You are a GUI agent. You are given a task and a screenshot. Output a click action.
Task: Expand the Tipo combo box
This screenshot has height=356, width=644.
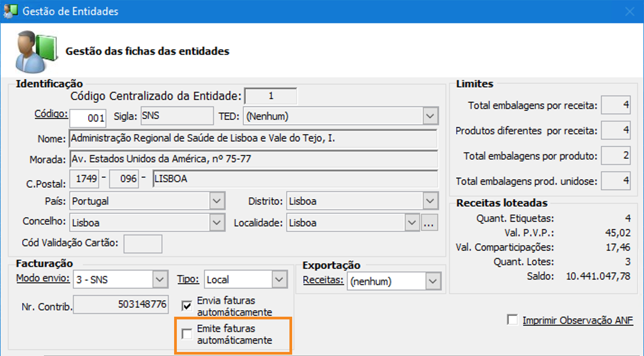tap(279, 280)
